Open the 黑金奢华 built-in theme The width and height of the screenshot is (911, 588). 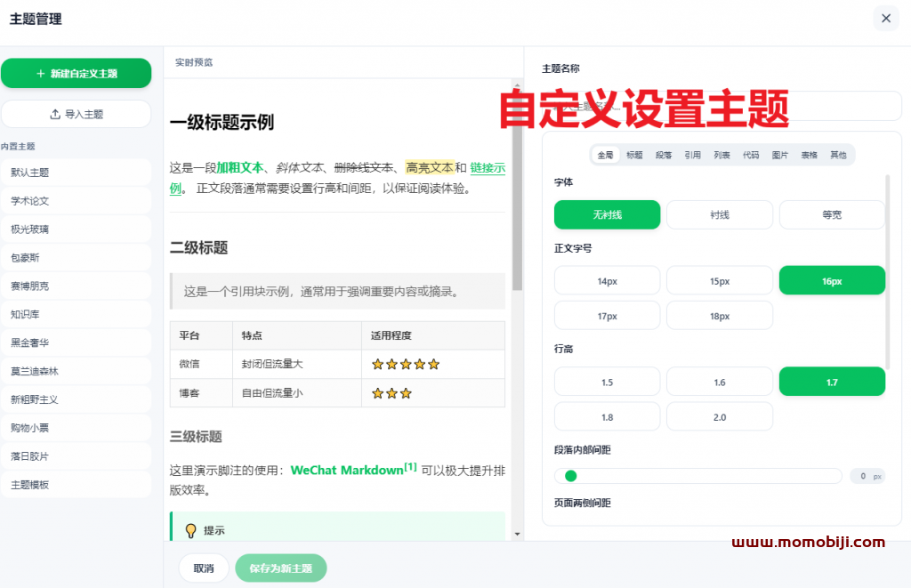click(76, 342)
